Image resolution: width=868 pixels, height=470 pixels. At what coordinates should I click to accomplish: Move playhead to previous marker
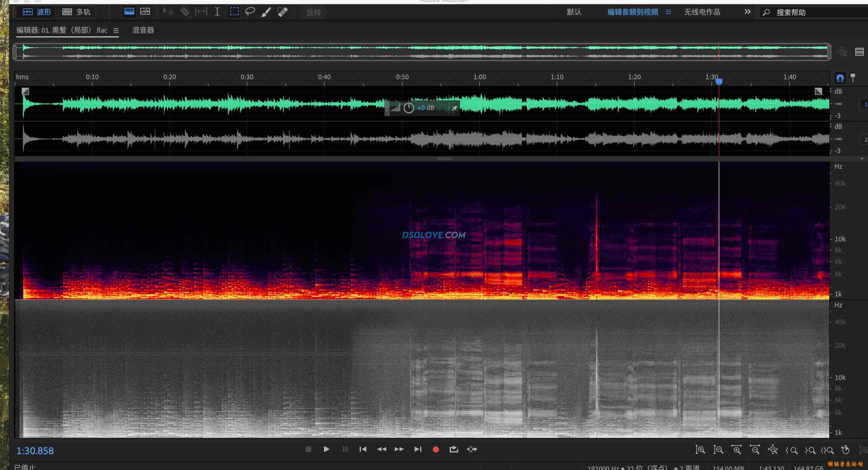(363, 449)
